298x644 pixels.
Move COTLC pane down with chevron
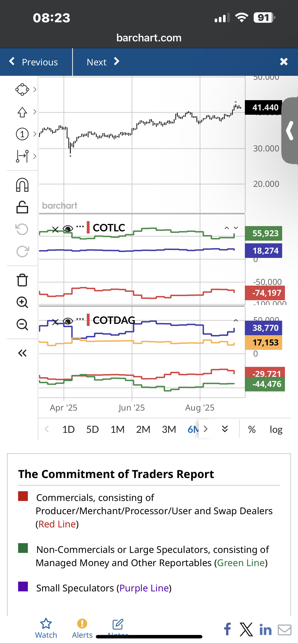tap(236, 228)
